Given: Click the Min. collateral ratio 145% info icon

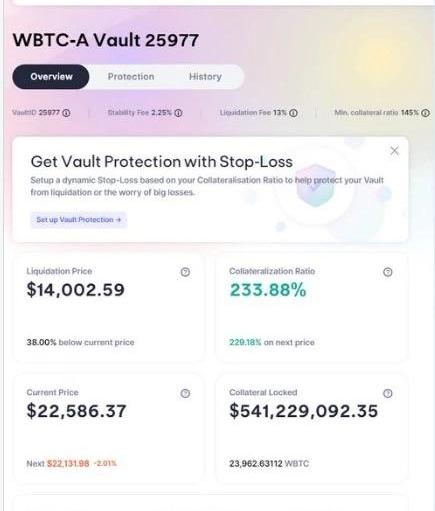Looking at the screenshot, I should click(x=425, y=113).
